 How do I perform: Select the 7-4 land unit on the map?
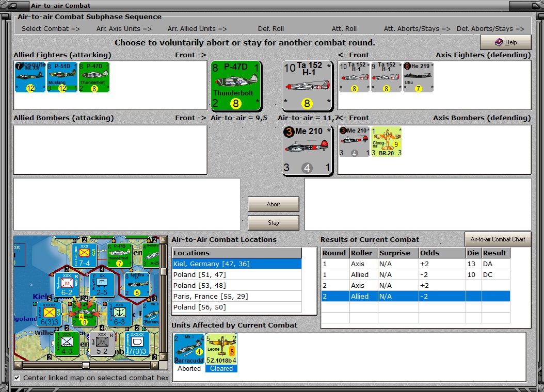(x=84, y=255)
